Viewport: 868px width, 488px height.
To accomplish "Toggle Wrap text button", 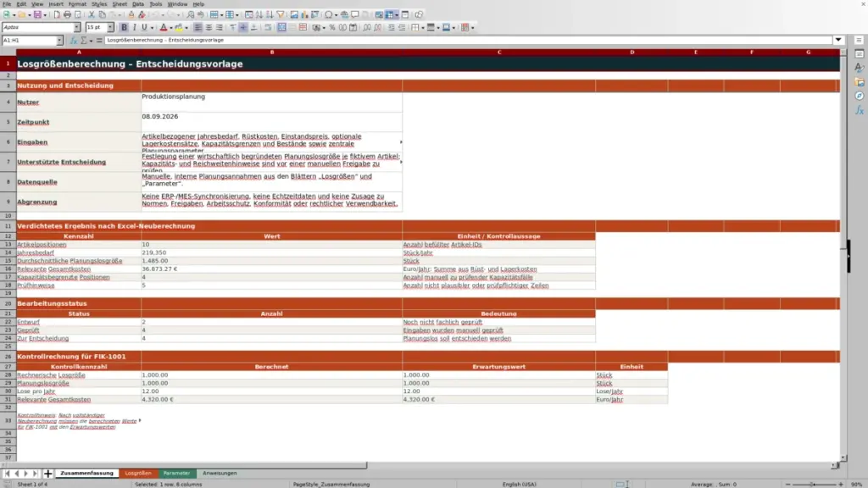I will pyautogui.click(x=268, y=28).
